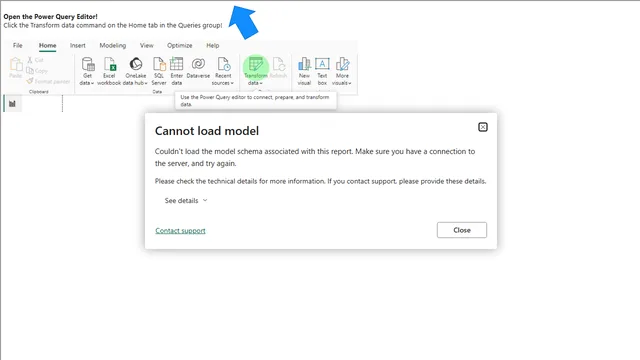Expand See details in error dialog

(186, 200)
